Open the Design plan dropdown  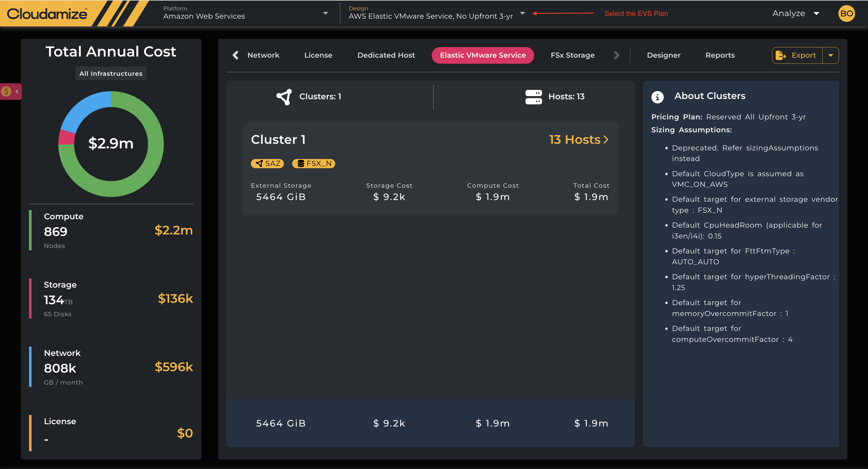click(522, 13)
